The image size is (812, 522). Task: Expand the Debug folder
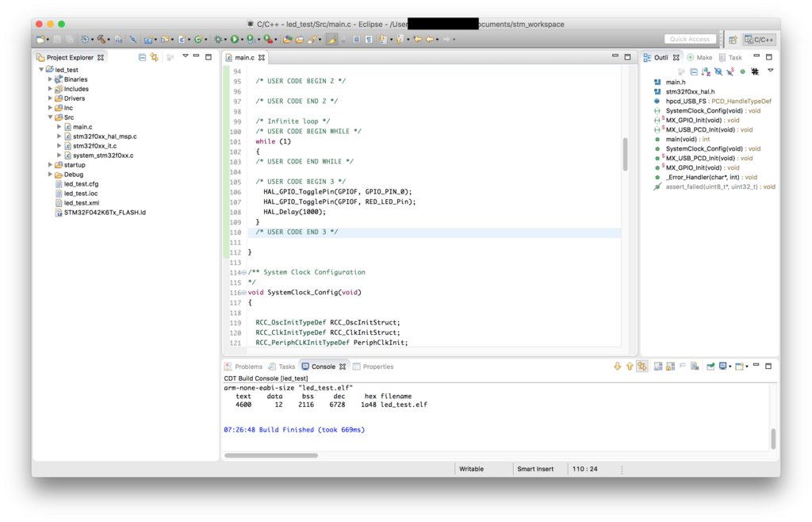pos(50,175)
